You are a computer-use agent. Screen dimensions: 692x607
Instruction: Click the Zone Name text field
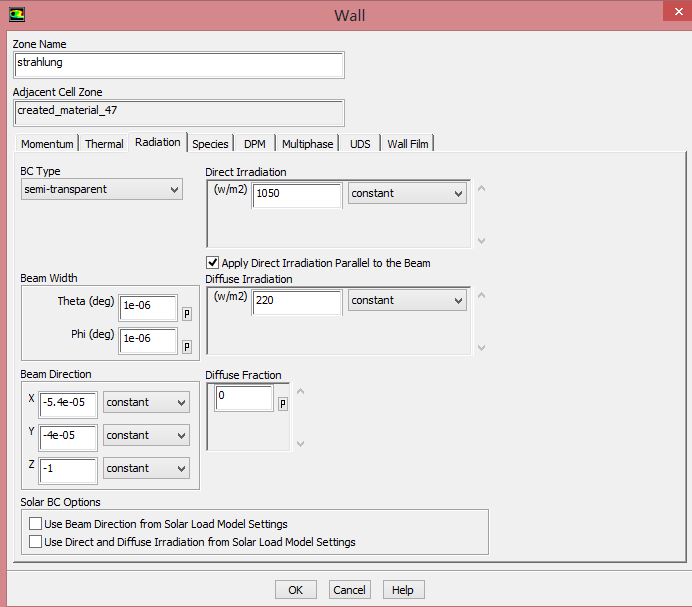coord(179,63)
